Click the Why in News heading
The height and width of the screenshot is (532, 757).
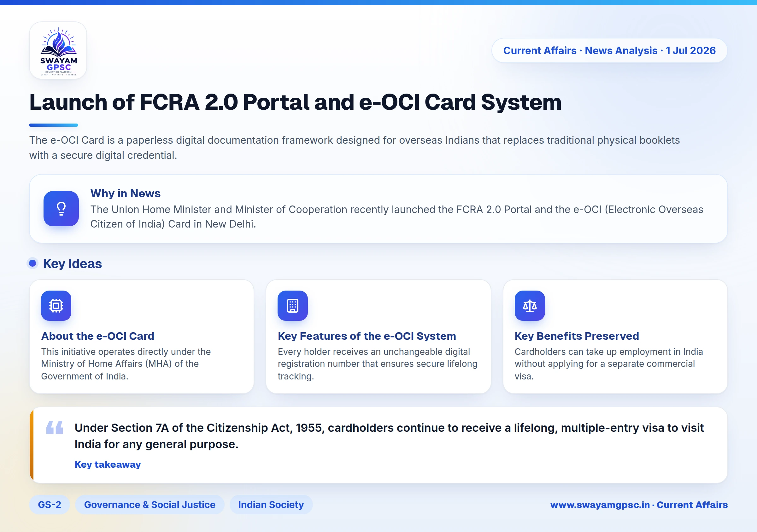point(126,194)
